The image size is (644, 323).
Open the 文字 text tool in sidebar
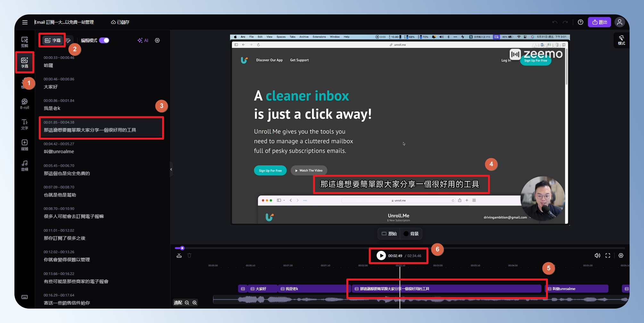(x=25, y=124)
